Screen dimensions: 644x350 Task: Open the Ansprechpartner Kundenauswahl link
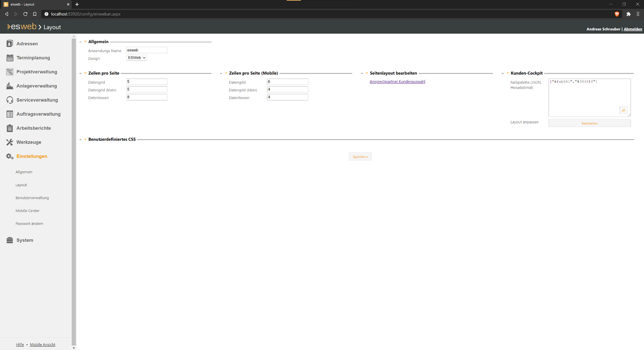point(398,81)
